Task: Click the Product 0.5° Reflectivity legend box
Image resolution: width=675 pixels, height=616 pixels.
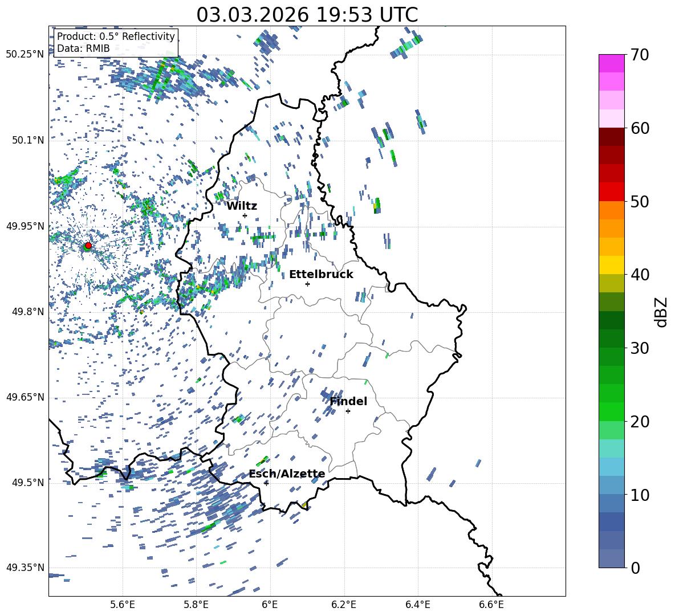Action: point(116,42)
